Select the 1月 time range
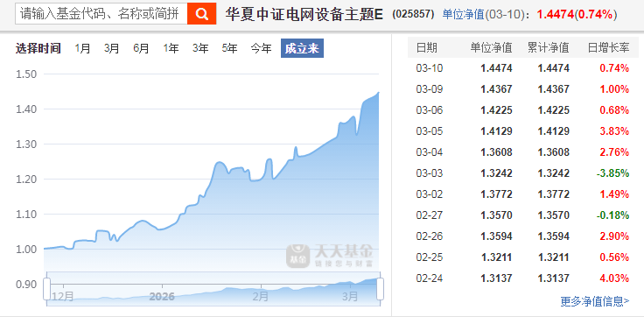Image resolution: width=644 pixels, height=317 pixels. click(82, 48)
